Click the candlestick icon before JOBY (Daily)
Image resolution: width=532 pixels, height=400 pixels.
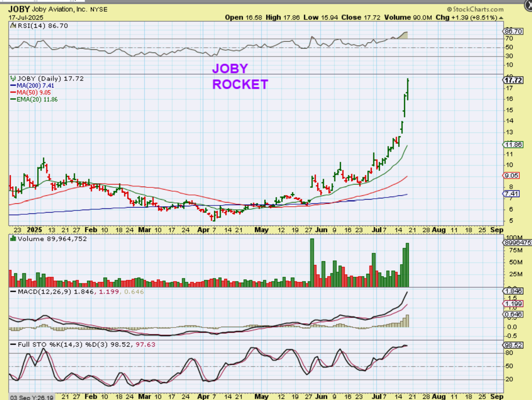(13, 78)
